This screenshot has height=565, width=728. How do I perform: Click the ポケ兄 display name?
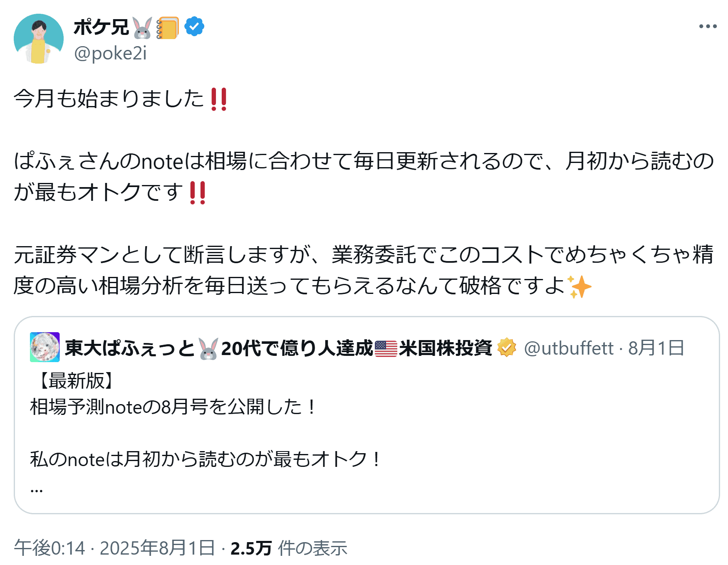click(102, 27)
